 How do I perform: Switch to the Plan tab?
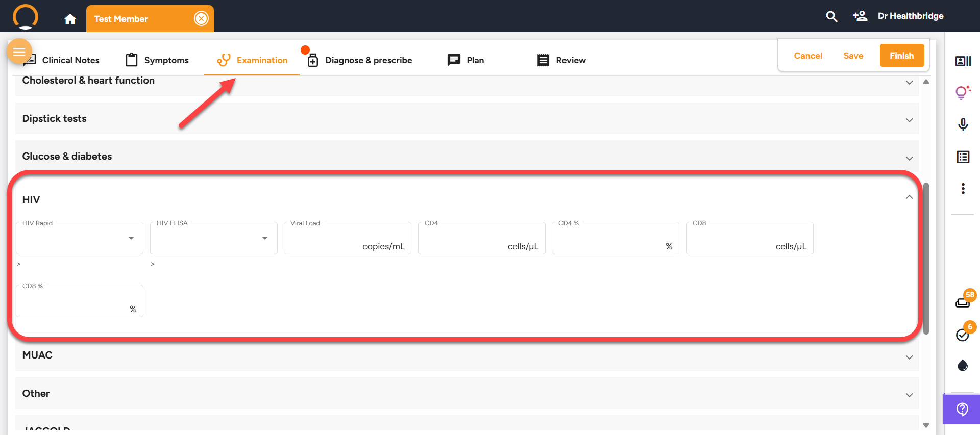click(465, 60)
